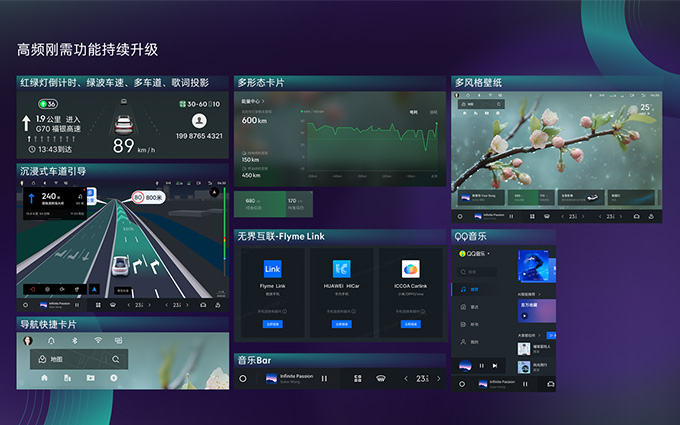Open music card on wallpaper home screen
The height and width of the screenshot is (425, 680).
click(x=481, y=197)
